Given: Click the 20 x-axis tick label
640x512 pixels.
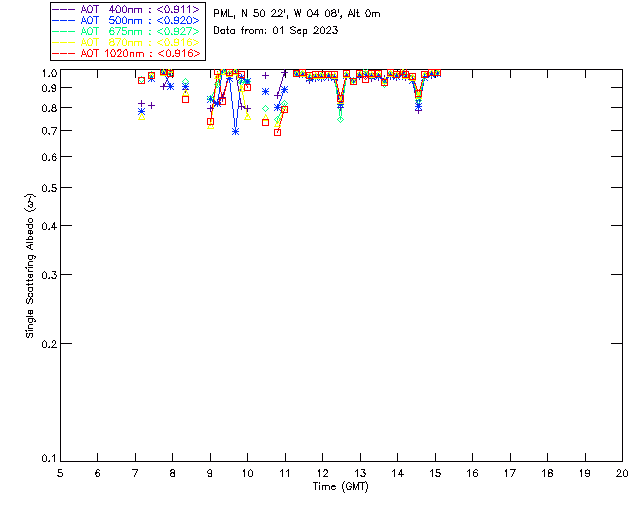Looking at the screenshot, I should click(x=622, y=473).
